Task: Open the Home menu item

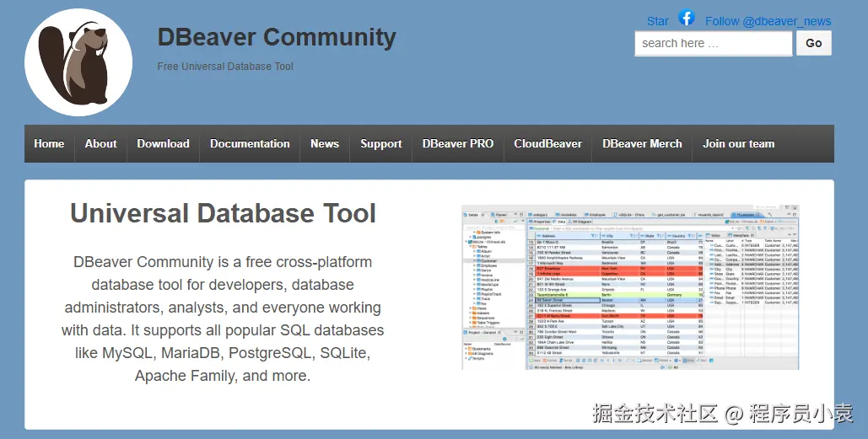Action: pos(49,144)
